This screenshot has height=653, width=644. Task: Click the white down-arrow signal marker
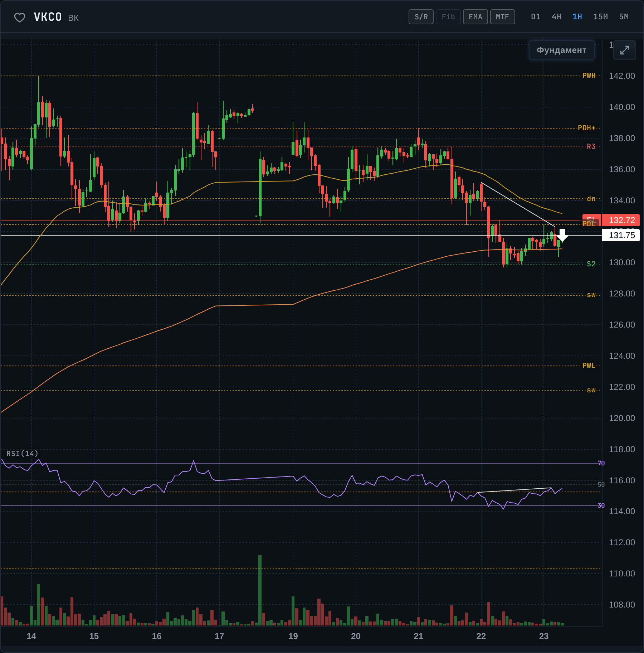coord(562,235)
